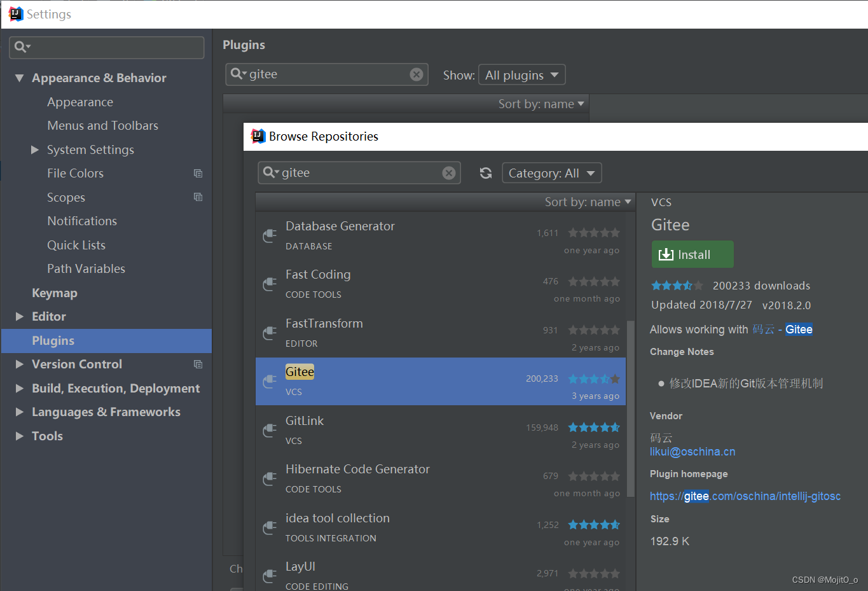Click plugin icon beside idea tool collection
The width and height of the screenshot is (868, 591).
click(x=270, y=528)
